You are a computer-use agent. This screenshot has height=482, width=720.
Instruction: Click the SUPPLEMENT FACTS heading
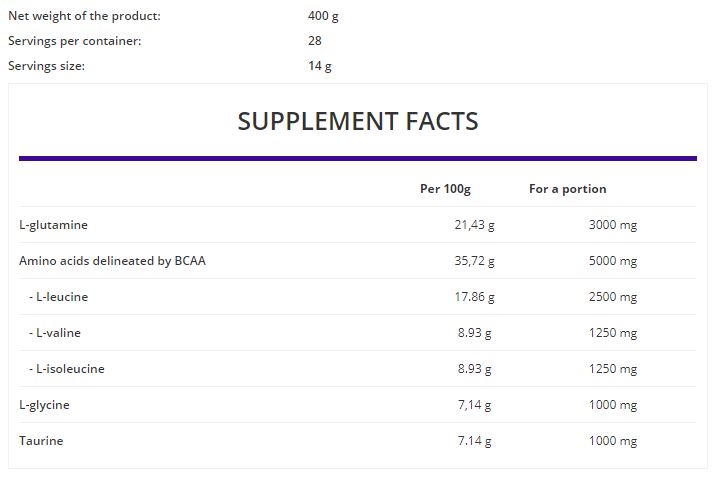[358, 122]
